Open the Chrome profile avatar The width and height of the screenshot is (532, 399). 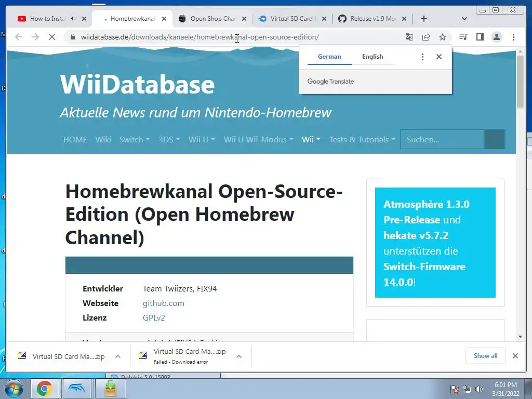click(496, 37)
